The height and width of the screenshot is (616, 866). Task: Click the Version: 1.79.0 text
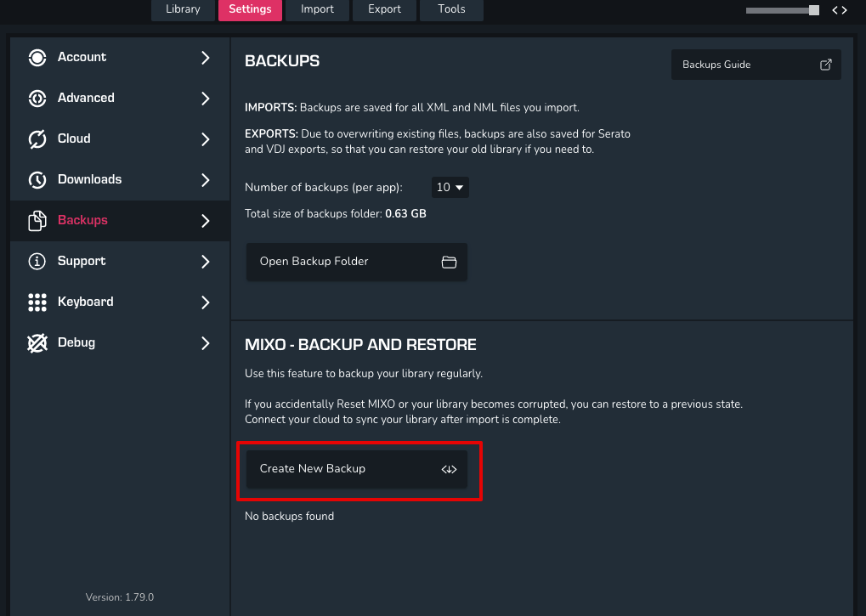(x=120, y=597)
